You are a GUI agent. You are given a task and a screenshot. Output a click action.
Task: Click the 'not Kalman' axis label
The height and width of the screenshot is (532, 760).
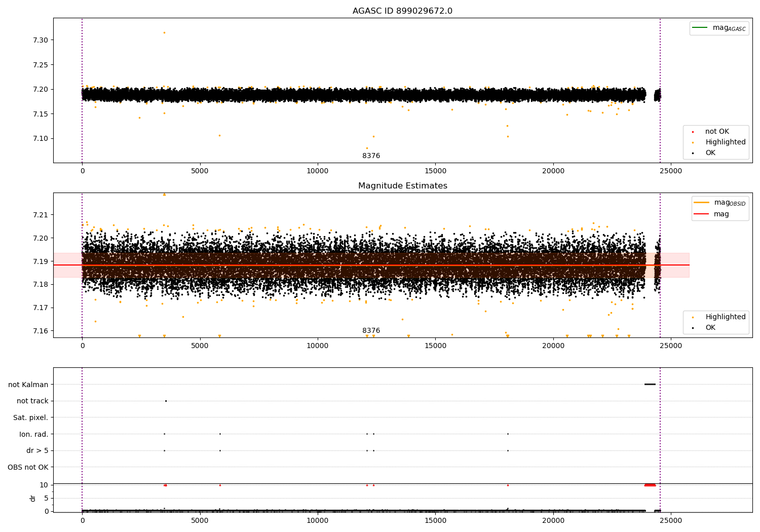pos(28,385)
